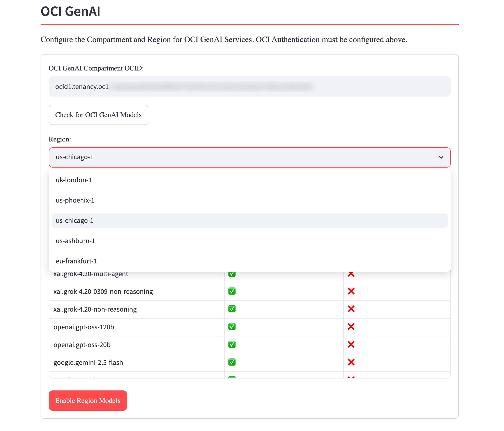Image resolution: width=504 pixels, height=431 pixels.
Task: Click green checkmark for xai.grok-4.20-0309-non-reasoning
Action: pos(232,291)
